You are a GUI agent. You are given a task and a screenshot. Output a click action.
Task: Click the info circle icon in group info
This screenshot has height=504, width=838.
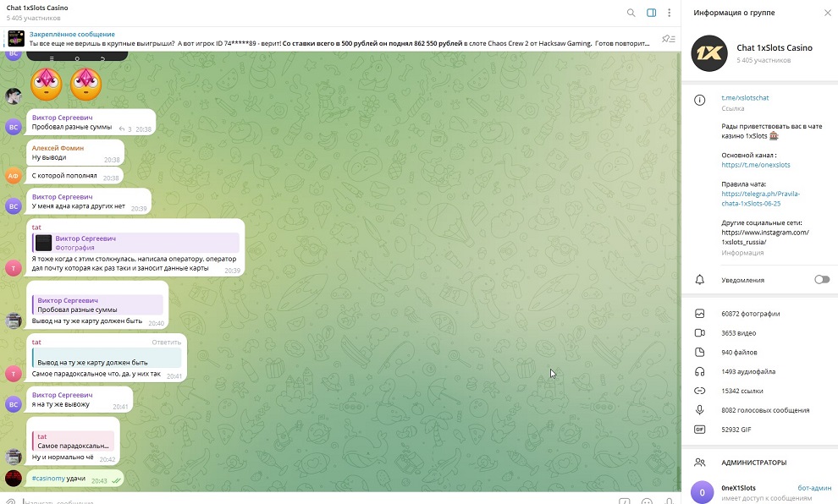tap(699, 101)
